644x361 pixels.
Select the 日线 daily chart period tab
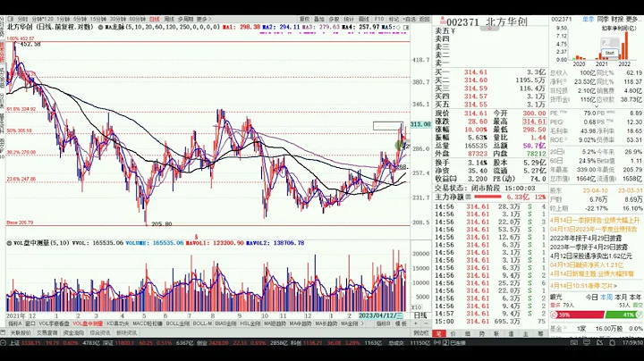[x=155, y=20]
